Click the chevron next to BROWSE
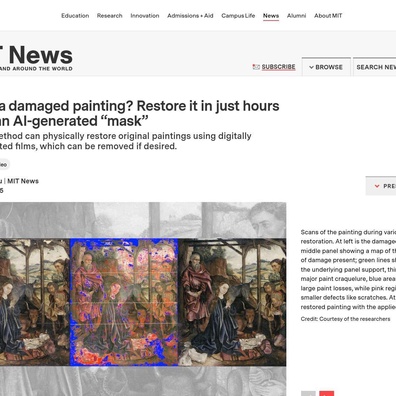This screenshot has width=396, height=396. [311, 67]
